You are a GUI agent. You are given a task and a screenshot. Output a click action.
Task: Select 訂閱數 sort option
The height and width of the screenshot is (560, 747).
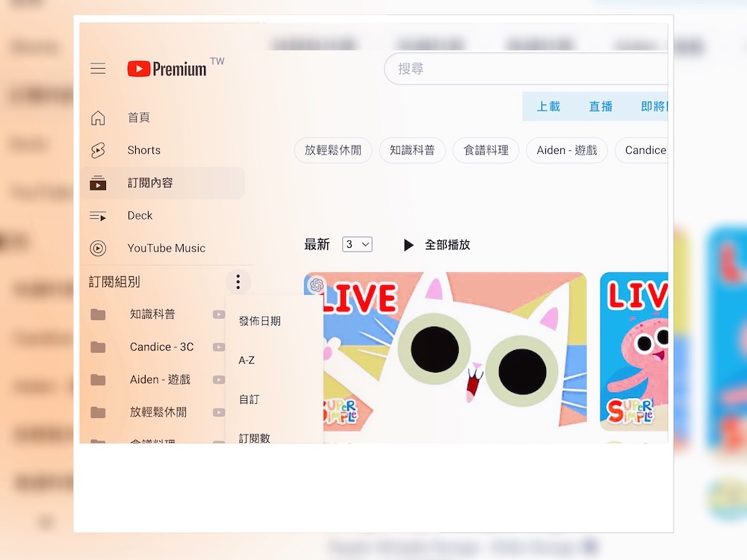tap(255, 438)
